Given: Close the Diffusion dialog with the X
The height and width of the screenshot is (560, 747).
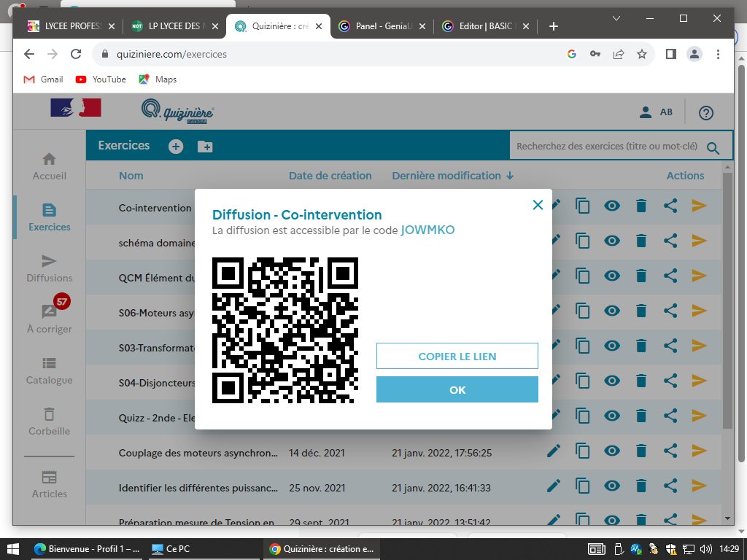Looking at the screenshot, I should pos(538,205).
